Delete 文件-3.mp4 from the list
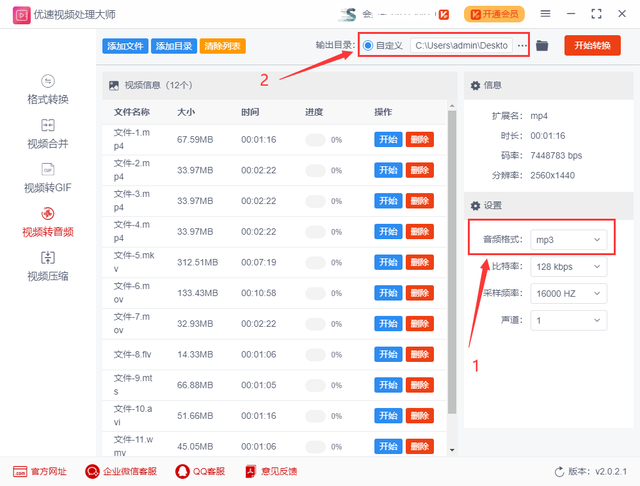The height and width of the screenshot is (486, 640). point(420,201)
